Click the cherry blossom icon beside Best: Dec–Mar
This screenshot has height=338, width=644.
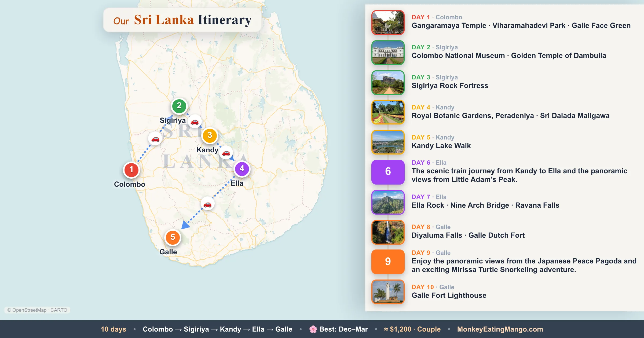313,329
